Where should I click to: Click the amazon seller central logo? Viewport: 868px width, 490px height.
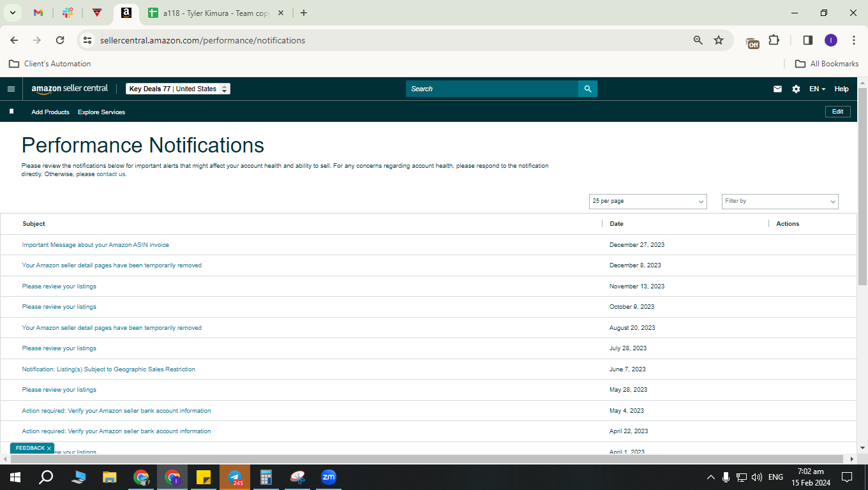click(x=70, y=89)
